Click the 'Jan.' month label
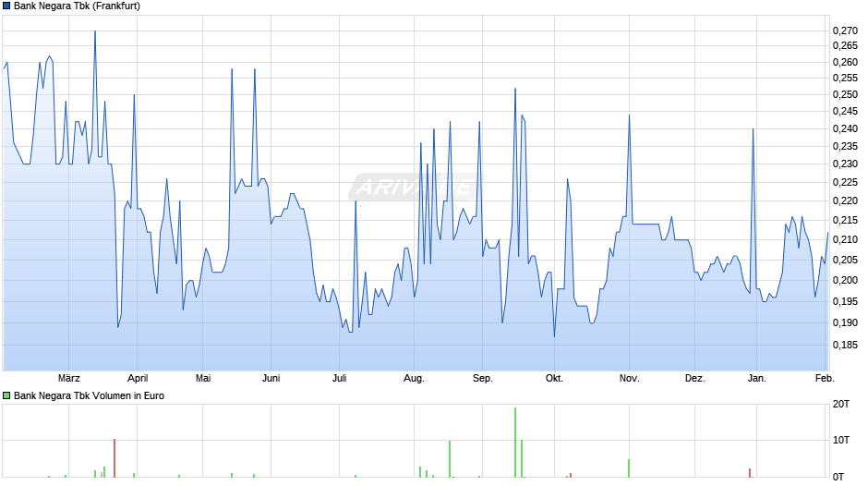868x486 pixels. 757,379
